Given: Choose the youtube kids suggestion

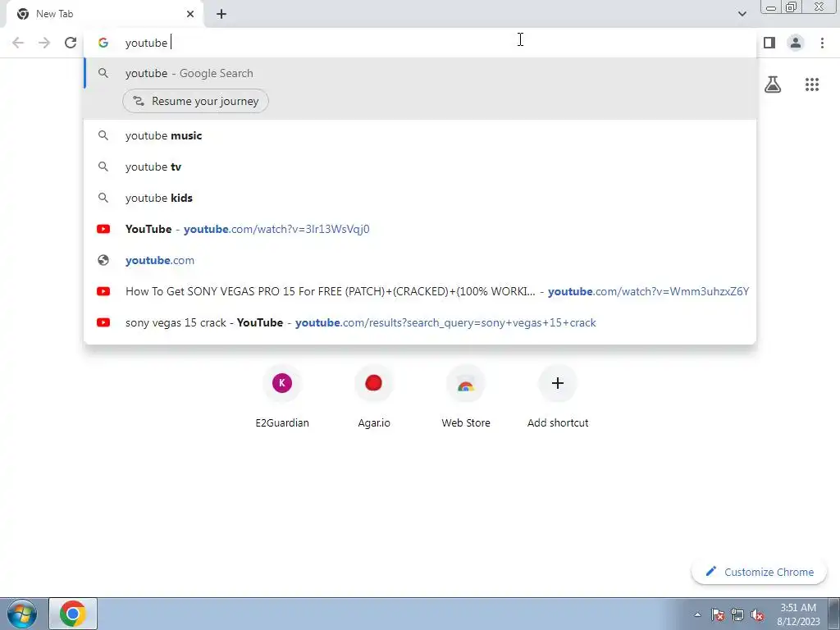Looking at the screenshot, I should pos(420,198).
